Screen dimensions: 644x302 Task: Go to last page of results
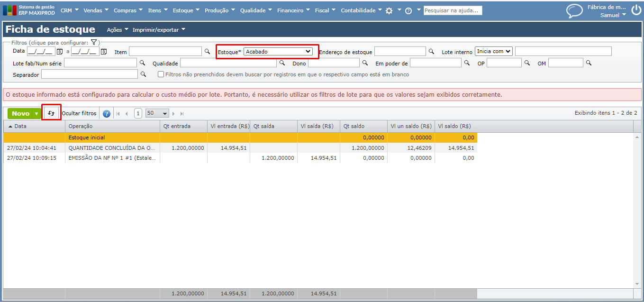[x=182, y=114]
